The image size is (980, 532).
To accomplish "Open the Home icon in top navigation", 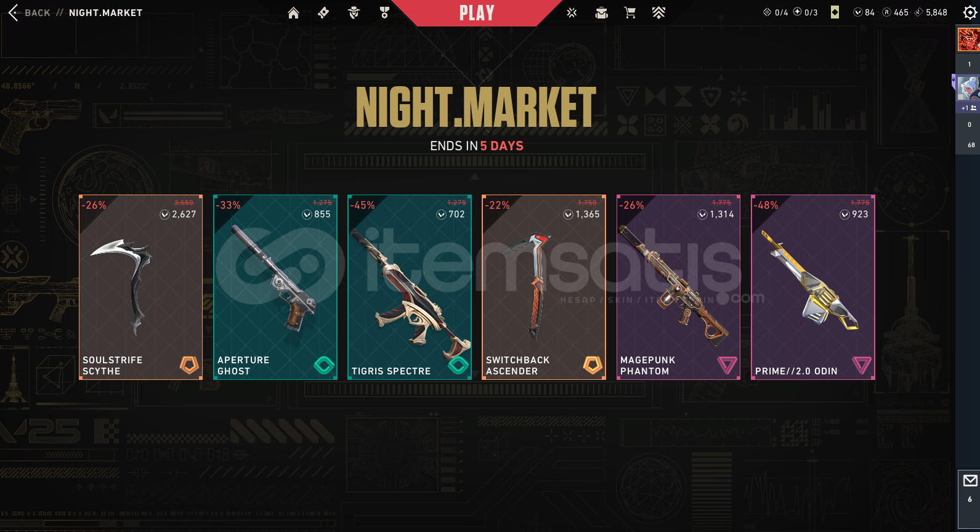I will pos(293,13).
